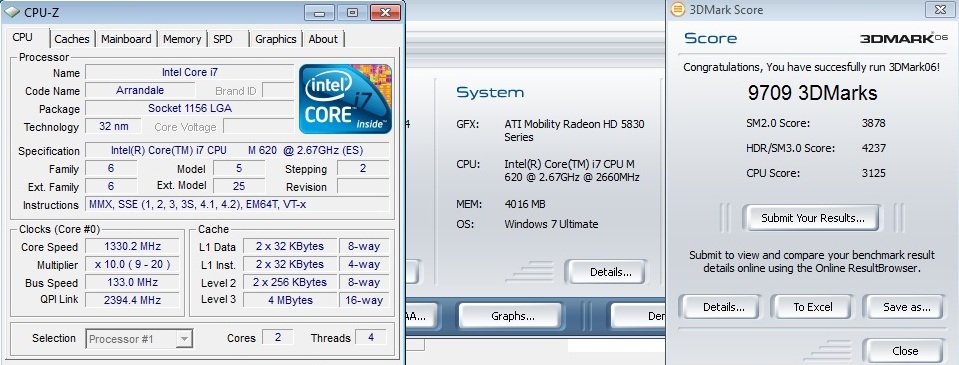
Task: Click the HDR/SM3.0 Score value 4237
Action: (x=873, y=148)
